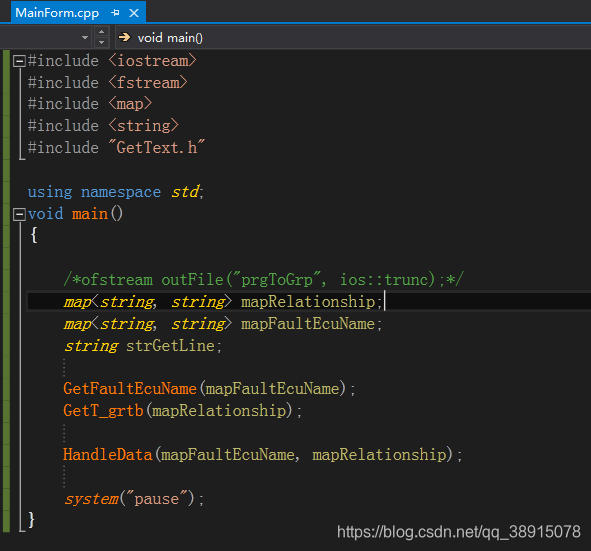This screenshot has height=551, width=591.
Task: Pin the MainForm.cpp tab
Action: [x=115, y=13]
